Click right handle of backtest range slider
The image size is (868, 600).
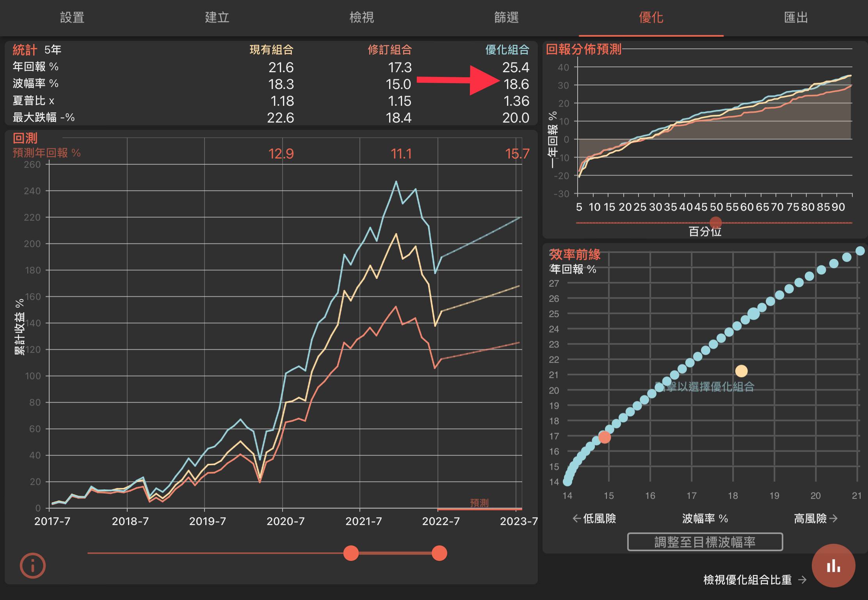point(439,553)
